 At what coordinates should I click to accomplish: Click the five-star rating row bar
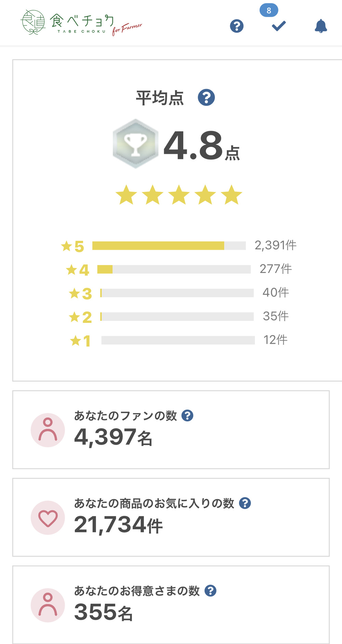pyautogui.click(x=169, y=246)
